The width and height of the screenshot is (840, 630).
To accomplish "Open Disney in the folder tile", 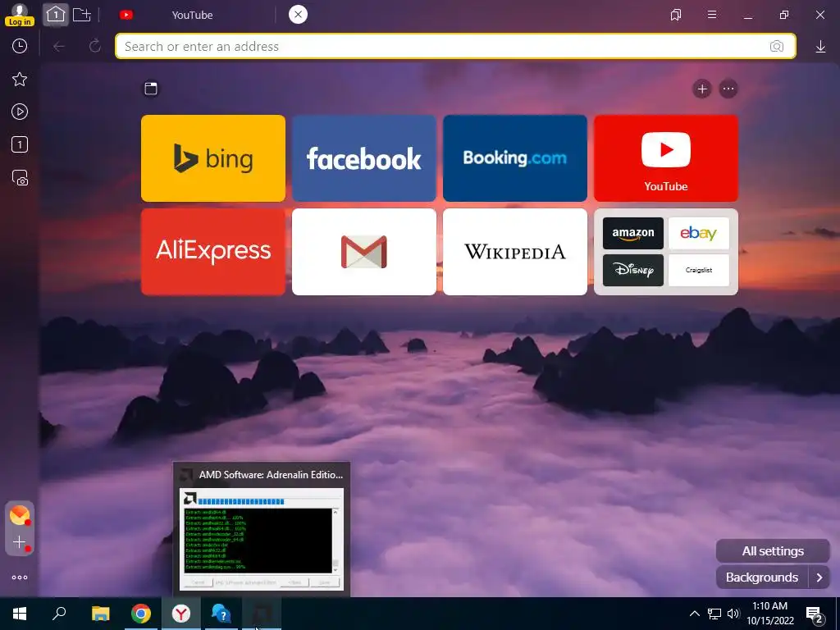I will (x=633, y=270).
